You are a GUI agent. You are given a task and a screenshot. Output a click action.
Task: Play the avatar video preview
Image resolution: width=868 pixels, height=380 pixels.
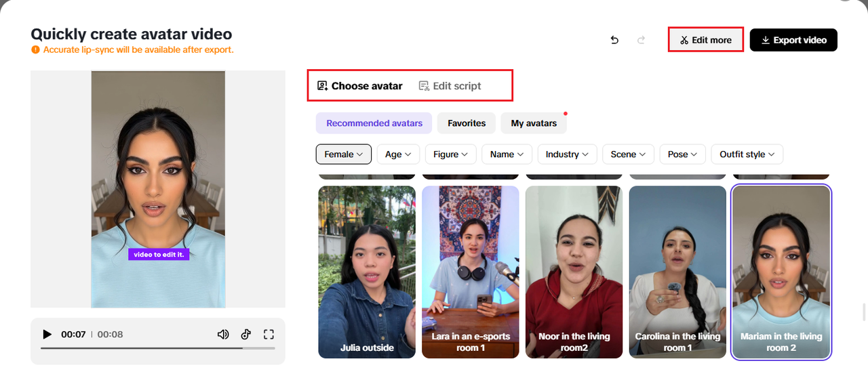(47, 334)
